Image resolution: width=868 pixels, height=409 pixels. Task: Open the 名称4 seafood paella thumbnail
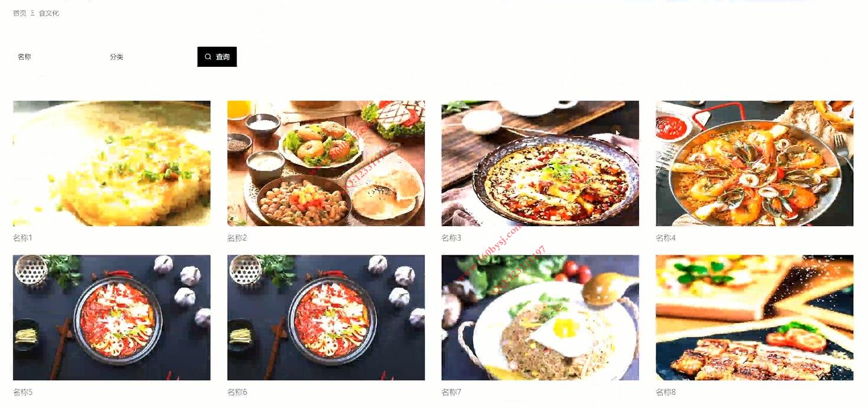click(754, 163)
